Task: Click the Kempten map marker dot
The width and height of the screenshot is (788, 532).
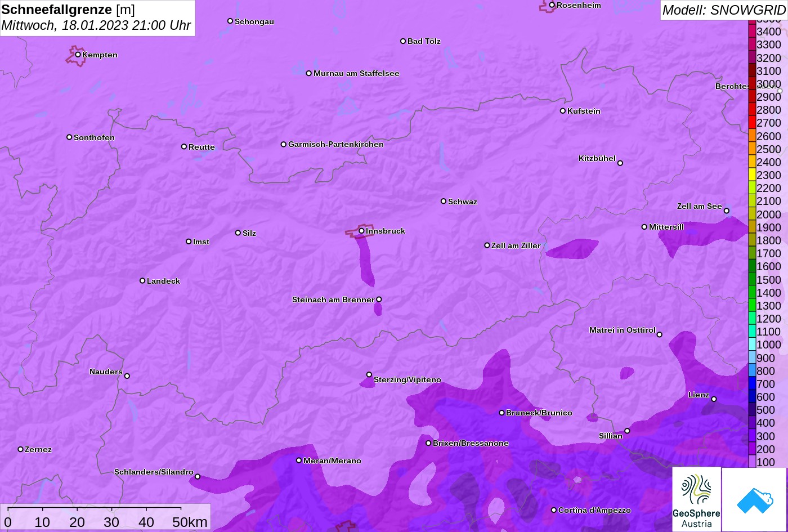Action: (x=78, y=55)
